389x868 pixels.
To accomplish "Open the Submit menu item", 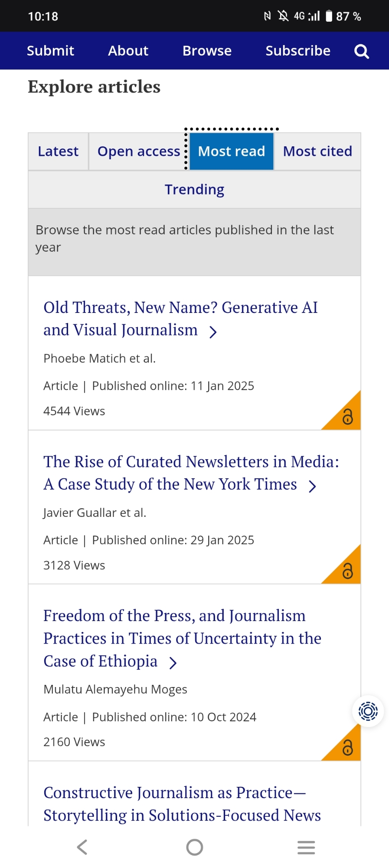I will click(50, 51).
